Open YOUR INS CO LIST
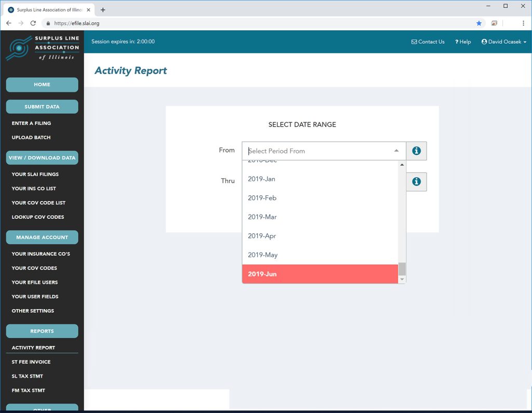Screen dimensions: 532x413 (x=34, y=189)
